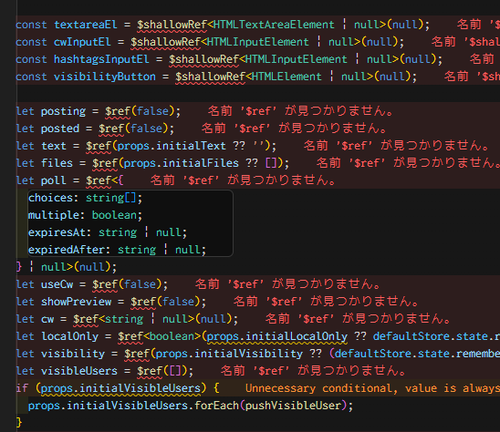Click the visibleUsers variable name

(79, 371)
